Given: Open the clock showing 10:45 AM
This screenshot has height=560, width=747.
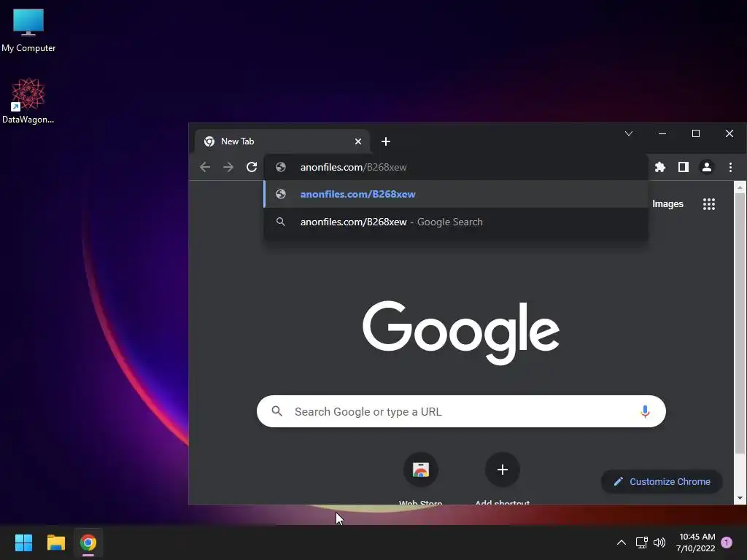Looking at the screenshot, I should click(x=695, y=542).
